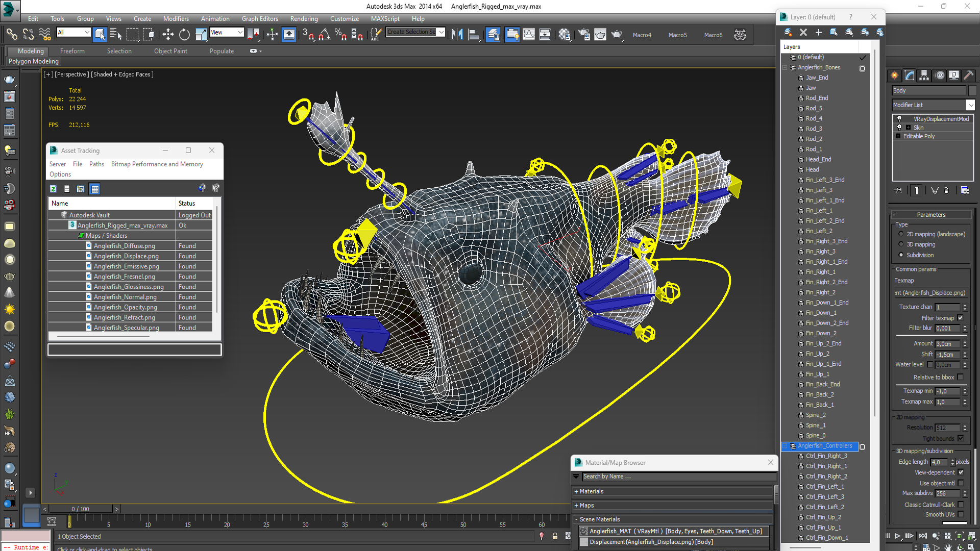
Task: Toggle Filter texmap checkbox
Action: (960, 318)
